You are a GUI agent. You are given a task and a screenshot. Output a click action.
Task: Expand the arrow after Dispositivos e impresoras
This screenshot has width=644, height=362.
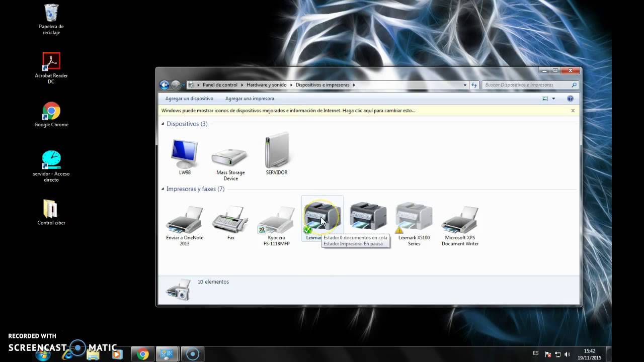tap(354, 85)
